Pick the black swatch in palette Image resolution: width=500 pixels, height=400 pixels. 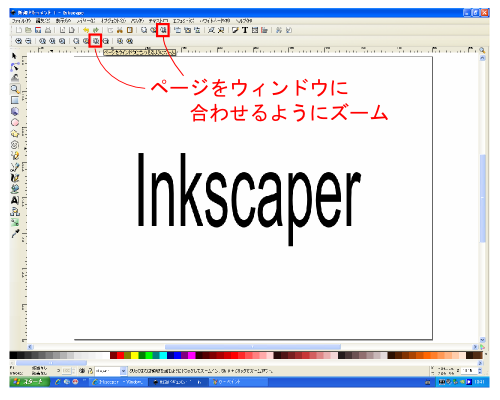click(13, 355)
